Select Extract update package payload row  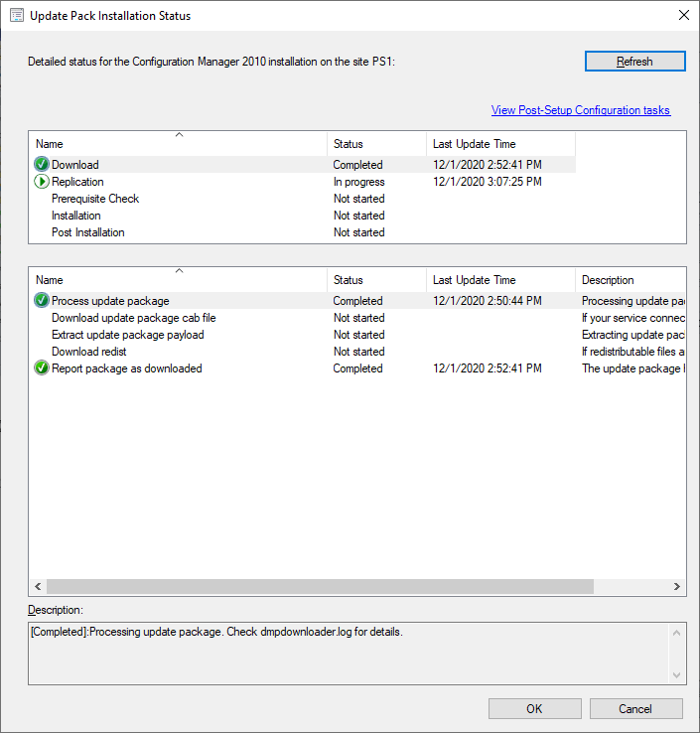[127, 335]
